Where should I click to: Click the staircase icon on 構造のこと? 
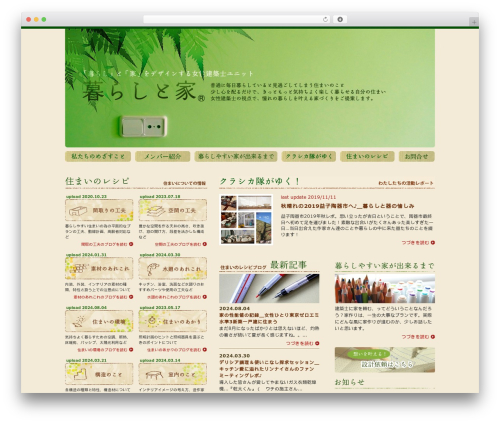pos(80,374)
